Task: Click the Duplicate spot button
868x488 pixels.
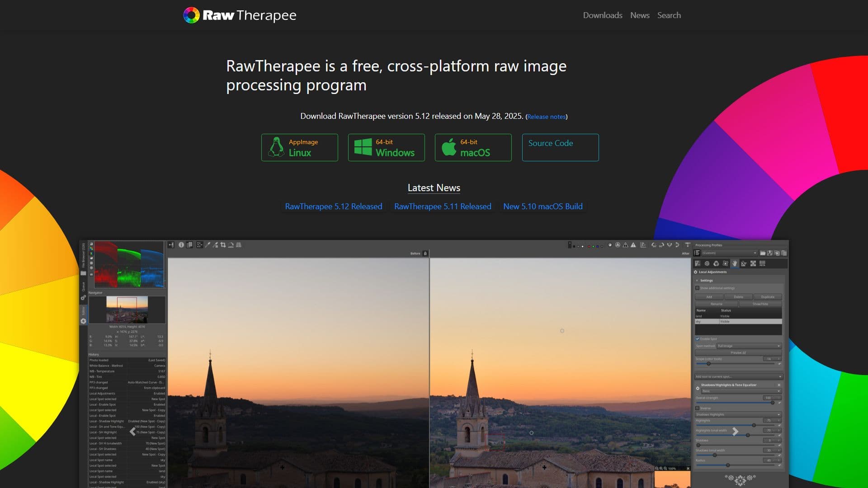Action: click(x=768, y=297)
